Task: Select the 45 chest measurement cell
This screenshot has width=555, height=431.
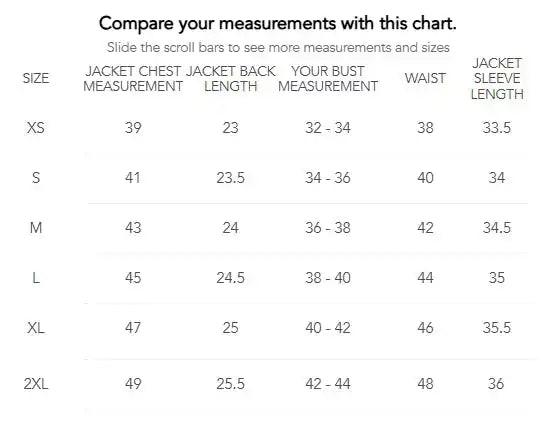Action: [133, 278]
